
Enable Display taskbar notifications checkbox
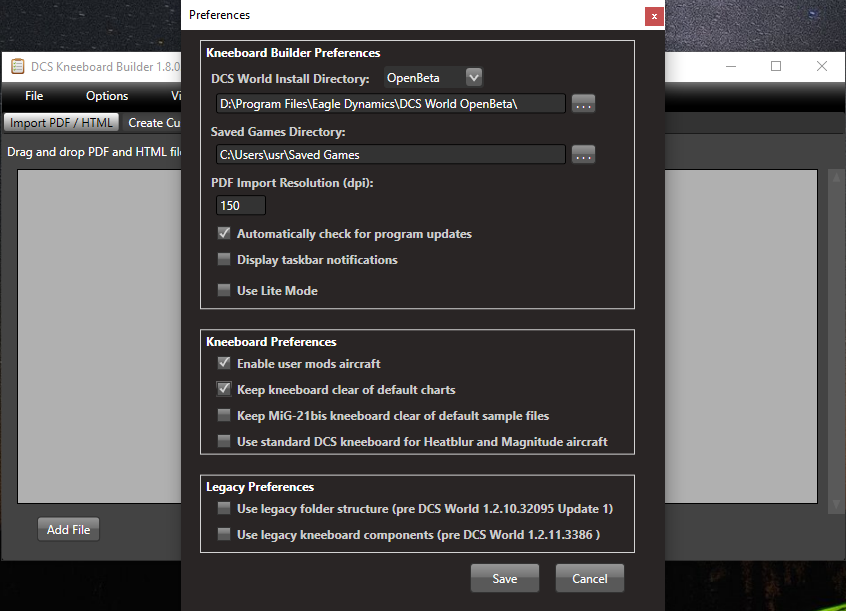(x=223, y=260)
